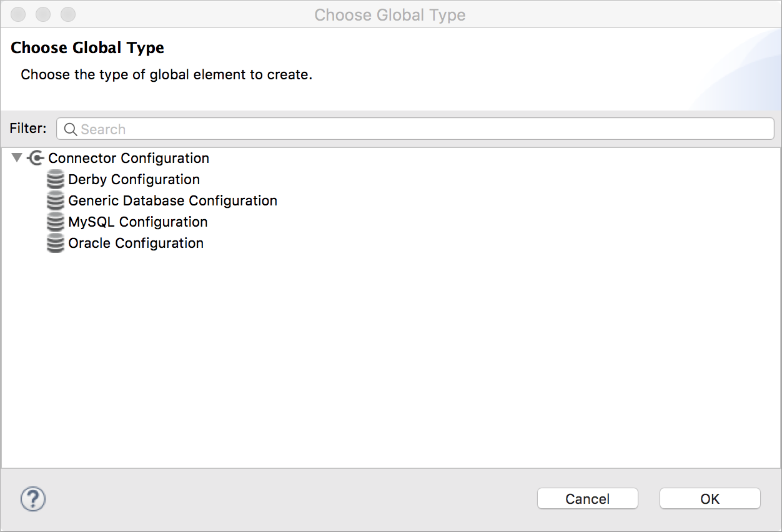Screen dimensions: 782x532
Task: Select Derby Configuration from the list
Action: [134, 179]
